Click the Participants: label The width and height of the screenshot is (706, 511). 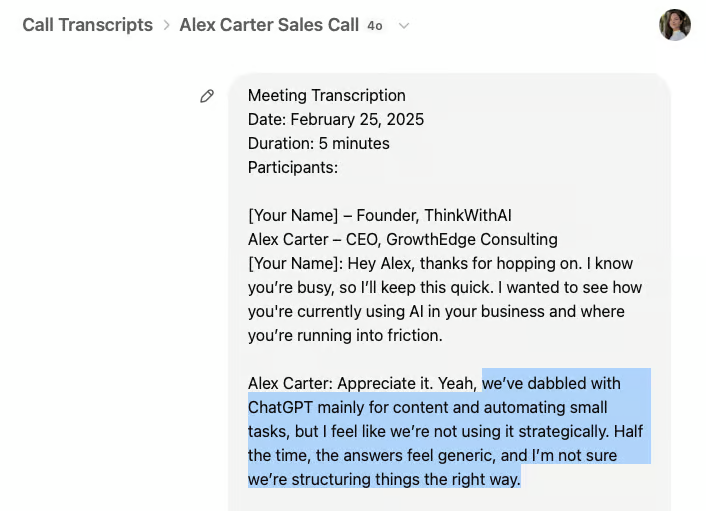click(x=293, y=167)
